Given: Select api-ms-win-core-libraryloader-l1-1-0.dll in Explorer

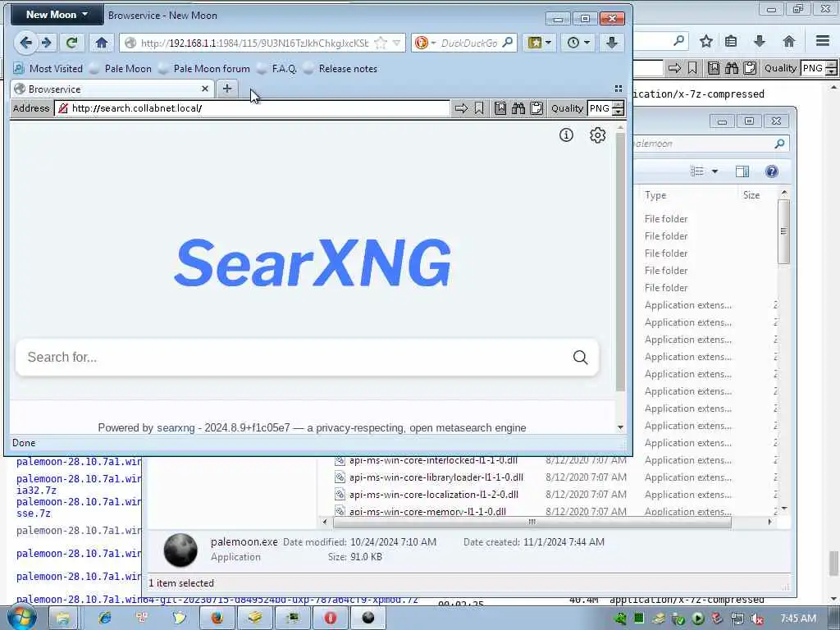Looking at the screenshot, I should pos(436,477).
